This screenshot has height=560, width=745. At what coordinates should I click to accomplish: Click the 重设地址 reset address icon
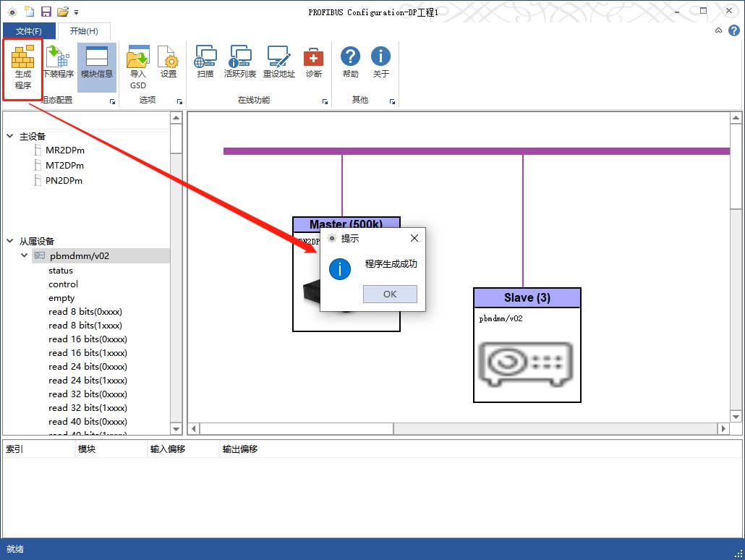[278, 63]
